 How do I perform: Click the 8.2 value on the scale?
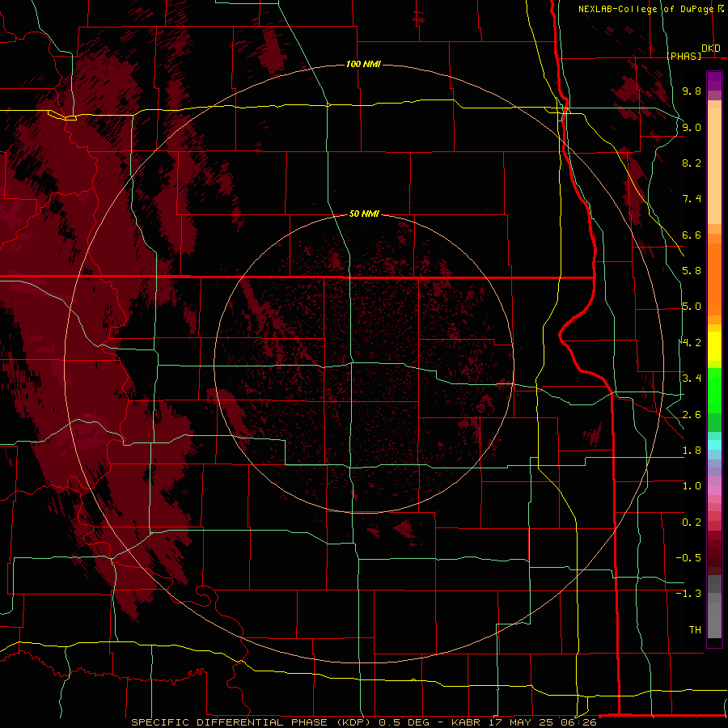692,163
